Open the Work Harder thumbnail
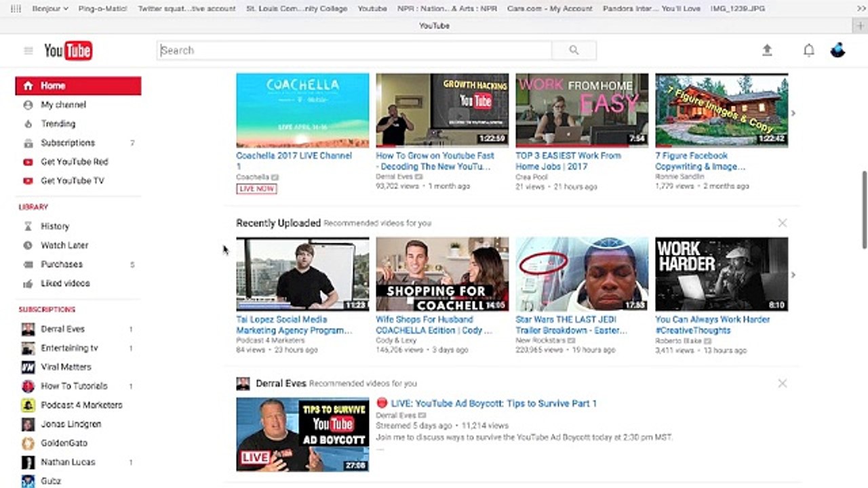868x488 pixels. 722,274
